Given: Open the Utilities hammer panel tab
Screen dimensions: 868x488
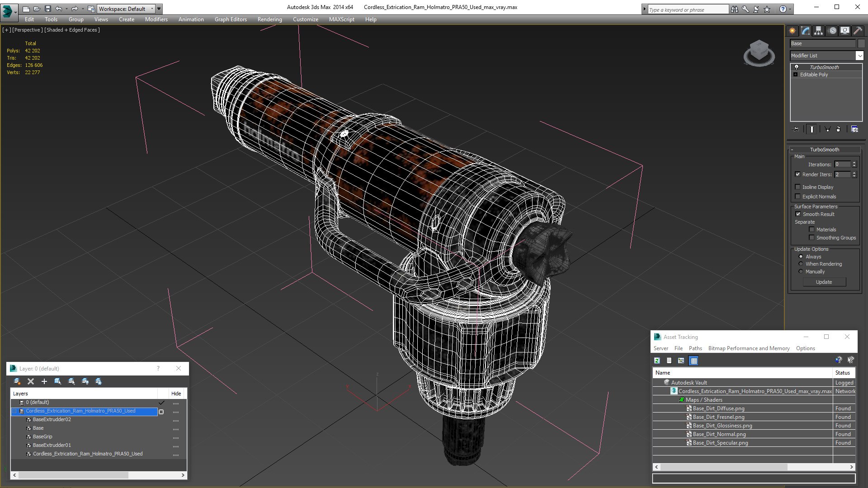Looking at the screenshot, I should pyautogui.click(x=858, y=31).
